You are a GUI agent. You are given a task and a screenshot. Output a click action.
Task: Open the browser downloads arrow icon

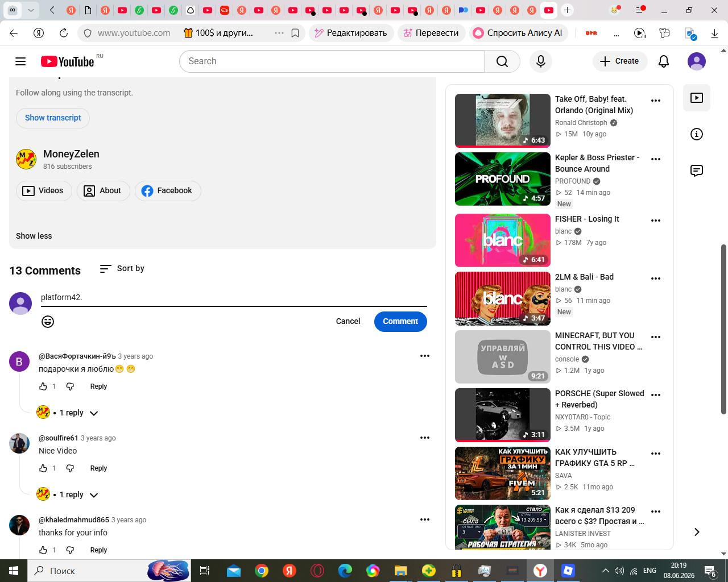coord(715,33)
